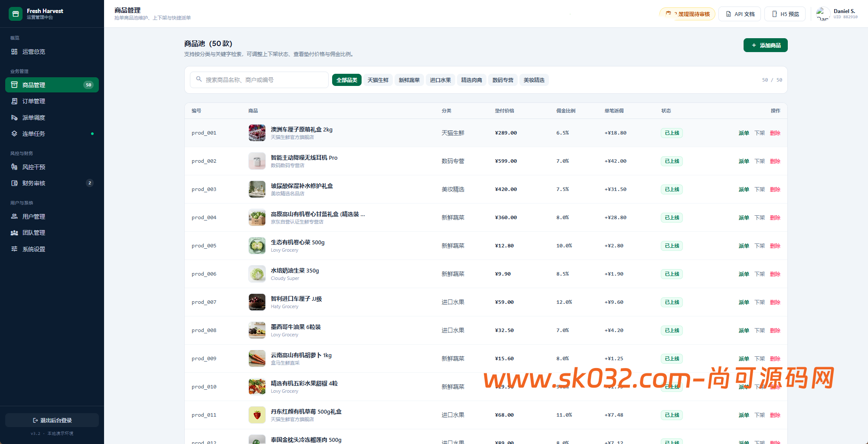The width and height of the screenshot is (868, 444).
Task: Click thumbnail of 水培奶油生菜 350g
Action: point(257,274)
